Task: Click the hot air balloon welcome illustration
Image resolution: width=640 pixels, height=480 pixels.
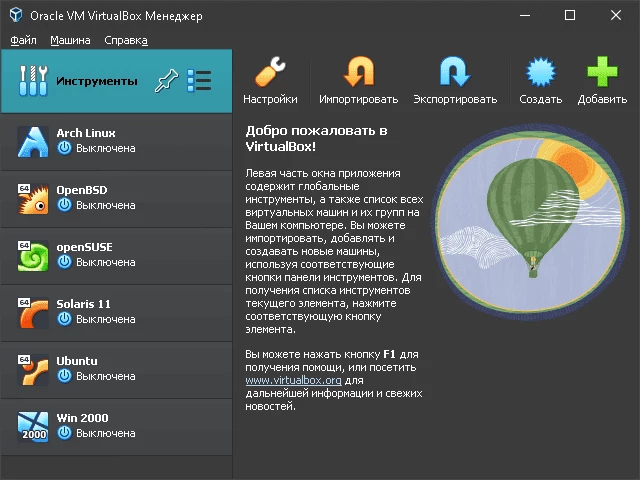Action: coord(530,222)
